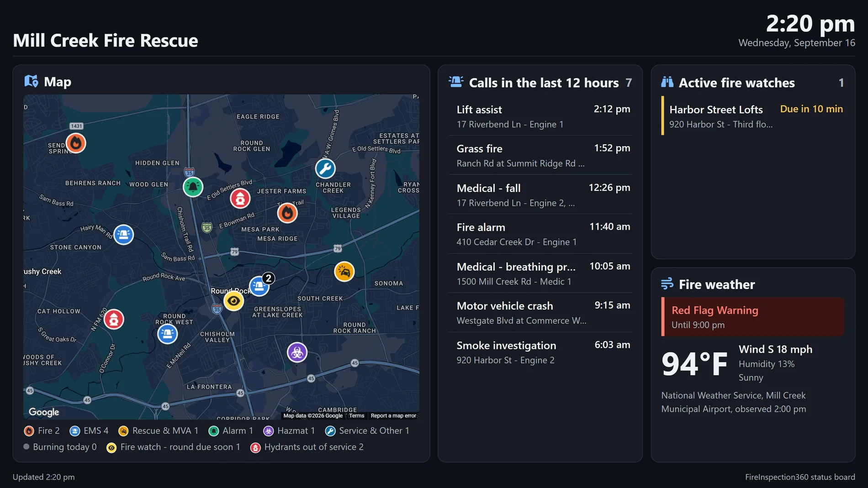This screenshot has width=868, height=488.
Task: Click the purple hazmat biohazard marker
Action: click(x=297, y=352)
